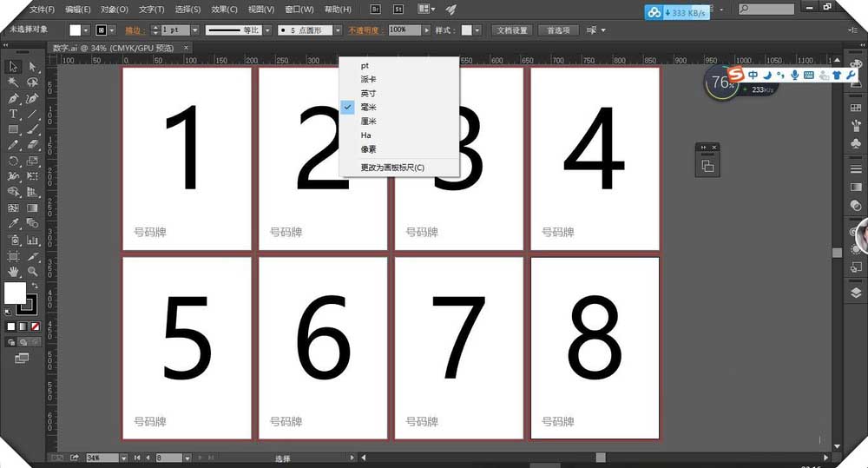Viewport: 868px width, 468px height.
Task: Open the Swatches grid panel icon
Action: 856,108
